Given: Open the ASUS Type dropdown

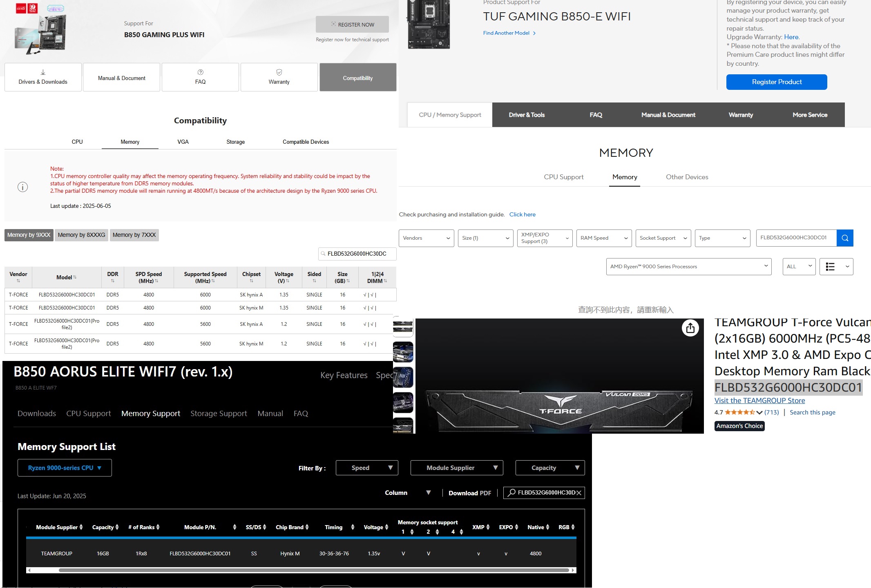Looking at the screenshot, I should (723, 238).
